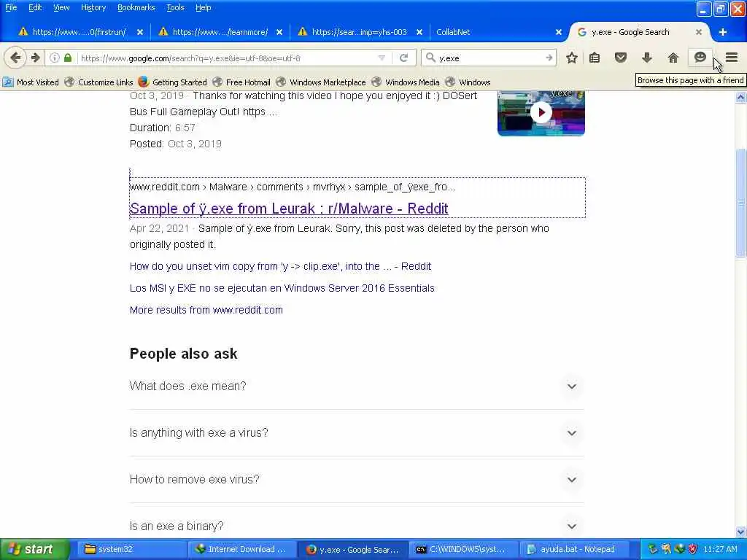
Task: Open the Windows bookmark link
Action: pos(468,82)
